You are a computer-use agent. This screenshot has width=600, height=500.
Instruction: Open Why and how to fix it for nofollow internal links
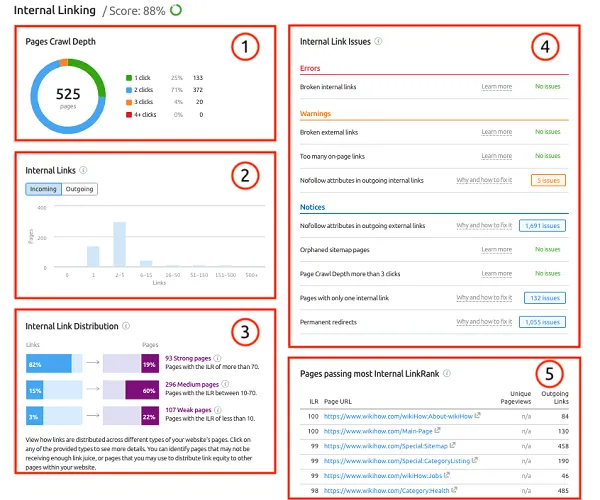point(484,180)
